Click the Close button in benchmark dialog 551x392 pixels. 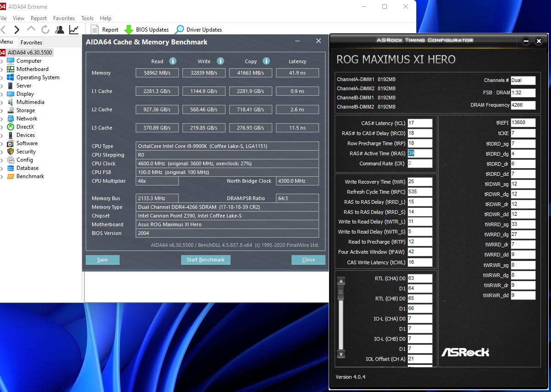[309, 260]
